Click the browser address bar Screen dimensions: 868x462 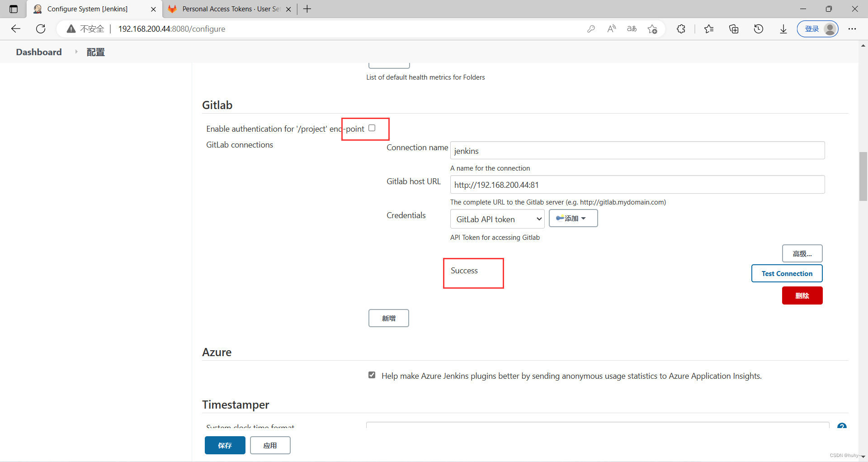[x=344, y=29]
